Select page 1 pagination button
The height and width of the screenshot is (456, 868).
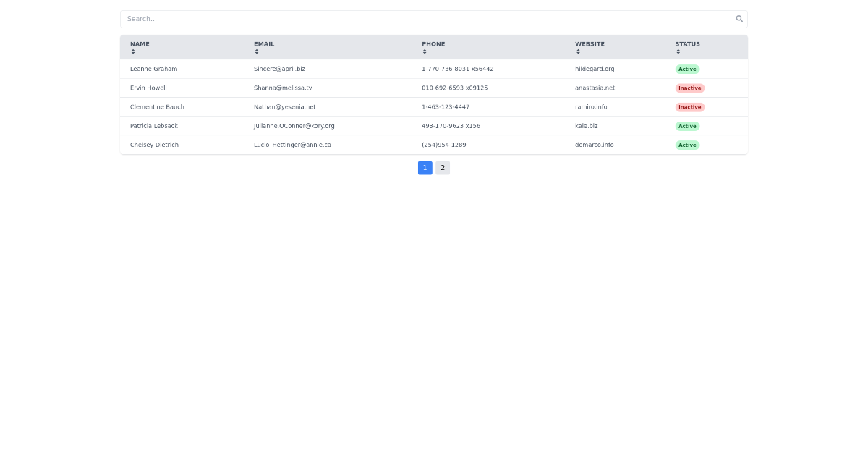pos(425,168)
